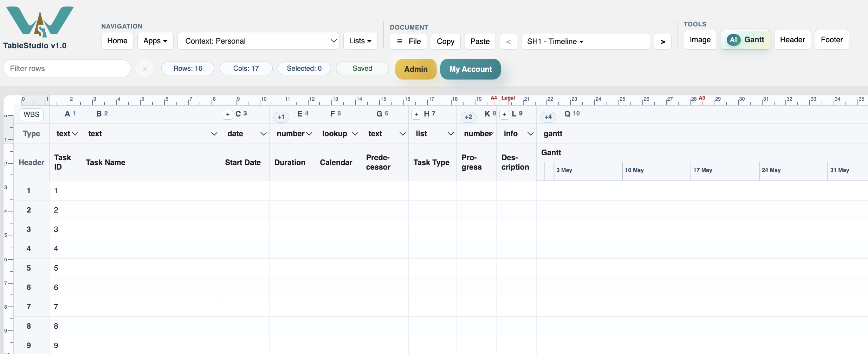This screenshot has height=354, width=868.
Task: Click the A4 page marker on the ruler
Action: tap(494, 98)
